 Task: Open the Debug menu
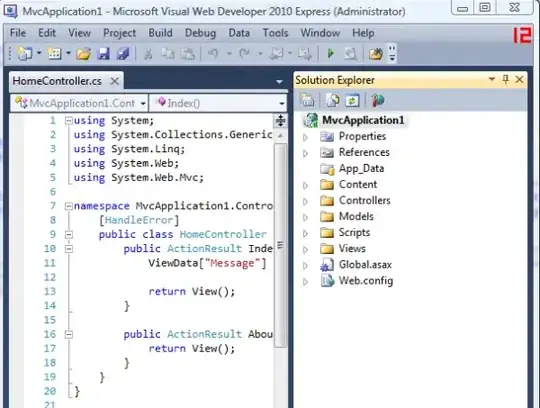[200, 33]
